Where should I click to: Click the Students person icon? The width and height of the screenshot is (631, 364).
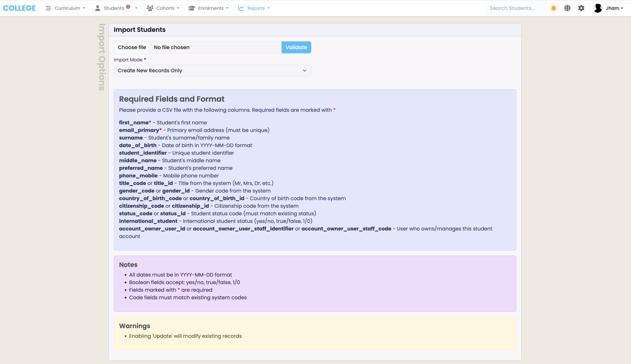[98, 8]
